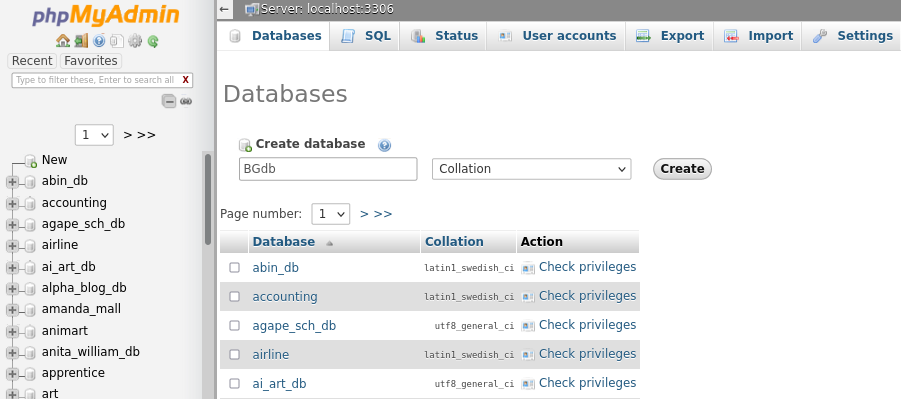Click the New database icon in the tree
Screen dimensions: 901x399
[x=30, y=161]
